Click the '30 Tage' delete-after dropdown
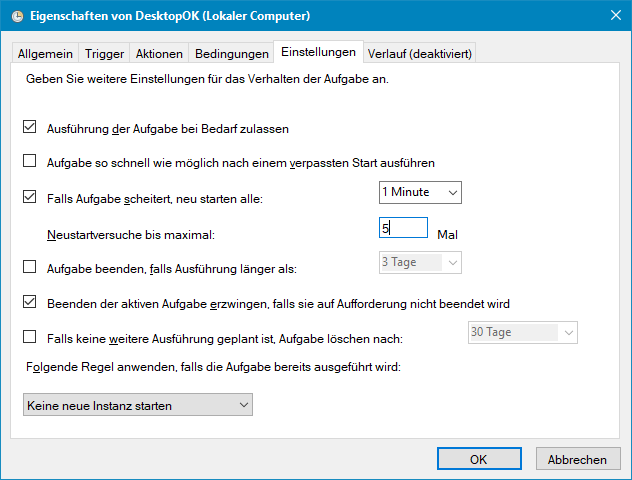Screen dimensions: 632x480 click(x=522, y=332)
